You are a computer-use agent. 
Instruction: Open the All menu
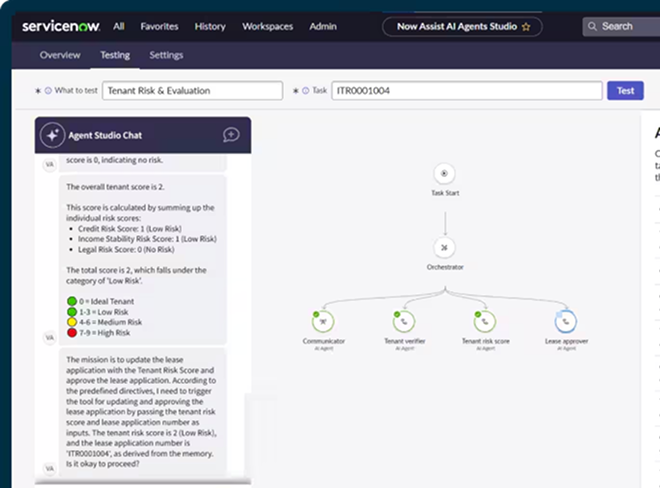click(x=119, y=27)
